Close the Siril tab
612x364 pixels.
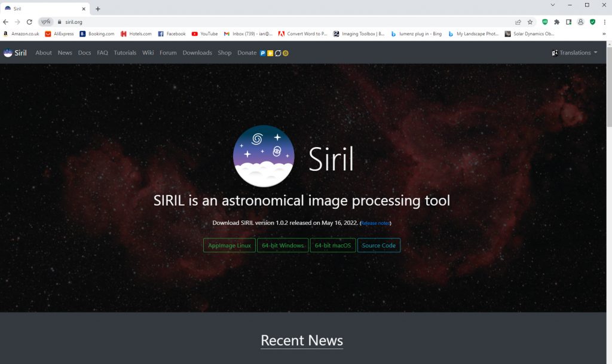coord(84,8)
